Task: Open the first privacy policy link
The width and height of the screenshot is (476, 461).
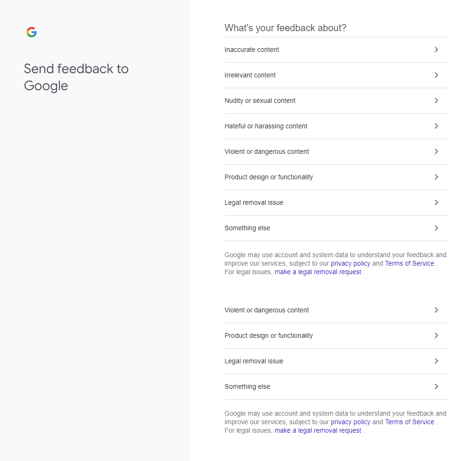Action: click(x=350, y=264)
